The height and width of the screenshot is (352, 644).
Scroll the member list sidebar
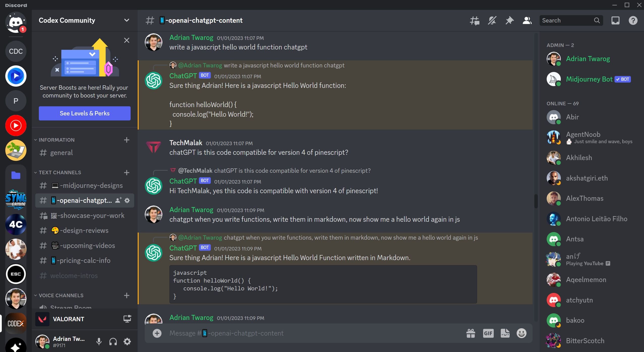click(x=641, y=195)
